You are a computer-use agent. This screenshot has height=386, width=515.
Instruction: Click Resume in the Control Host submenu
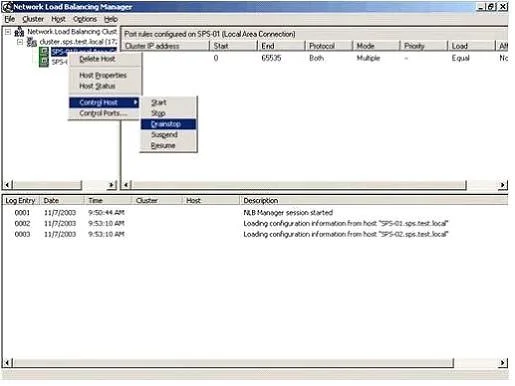click(x=168, y=146)
